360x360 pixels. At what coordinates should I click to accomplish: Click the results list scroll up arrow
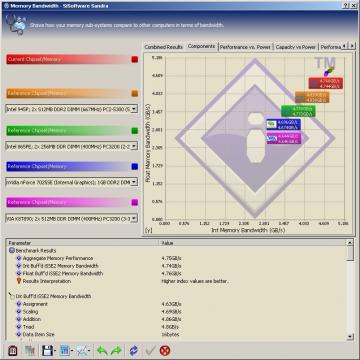click(x=350, y=243)
